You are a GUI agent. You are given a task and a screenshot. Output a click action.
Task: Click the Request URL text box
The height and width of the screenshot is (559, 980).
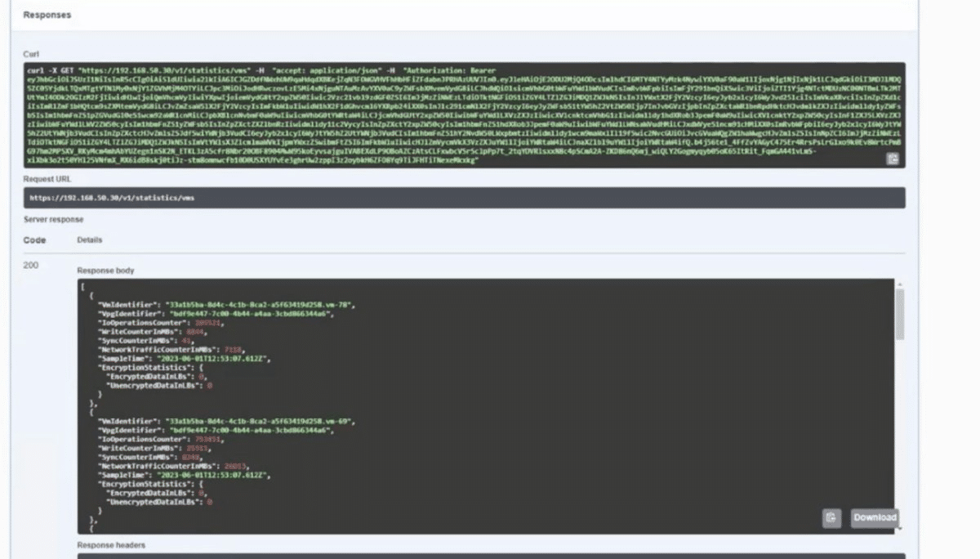pos(464,198)
